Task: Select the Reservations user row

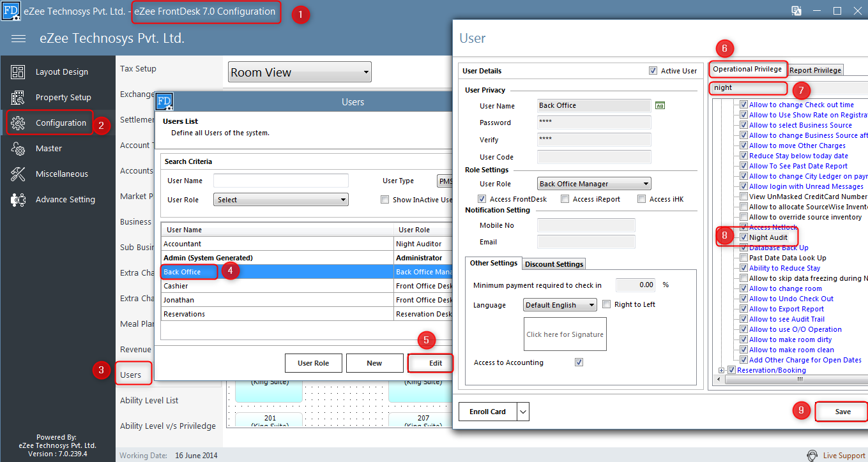Action: (307, 314)
